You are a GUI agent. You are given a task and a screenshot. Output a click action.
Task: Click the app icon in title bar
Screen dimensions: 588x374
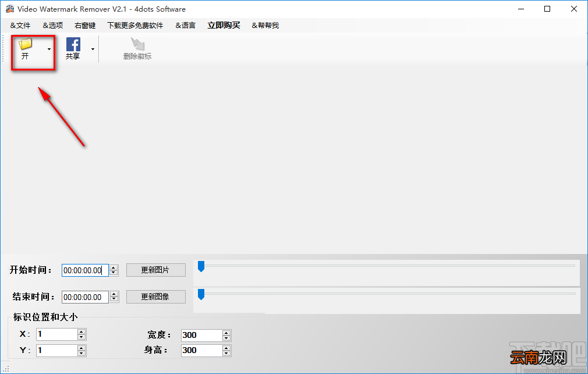coord(9,9)
